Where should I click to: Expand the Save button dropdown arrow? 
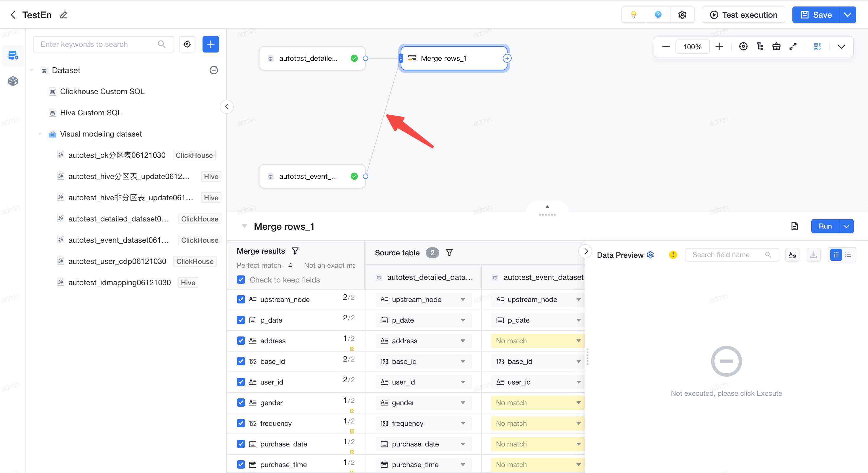click(x=847, y=15)
